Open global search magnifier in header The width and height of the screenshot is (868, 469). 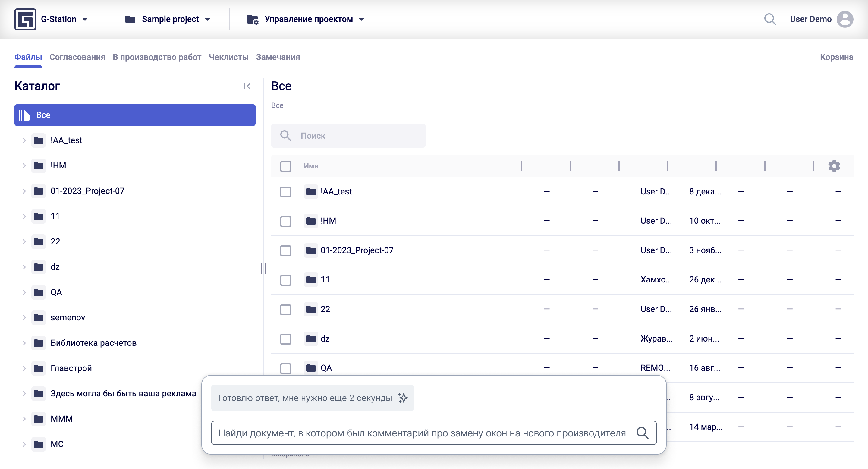pyautogui.click(x=770, y=19)
